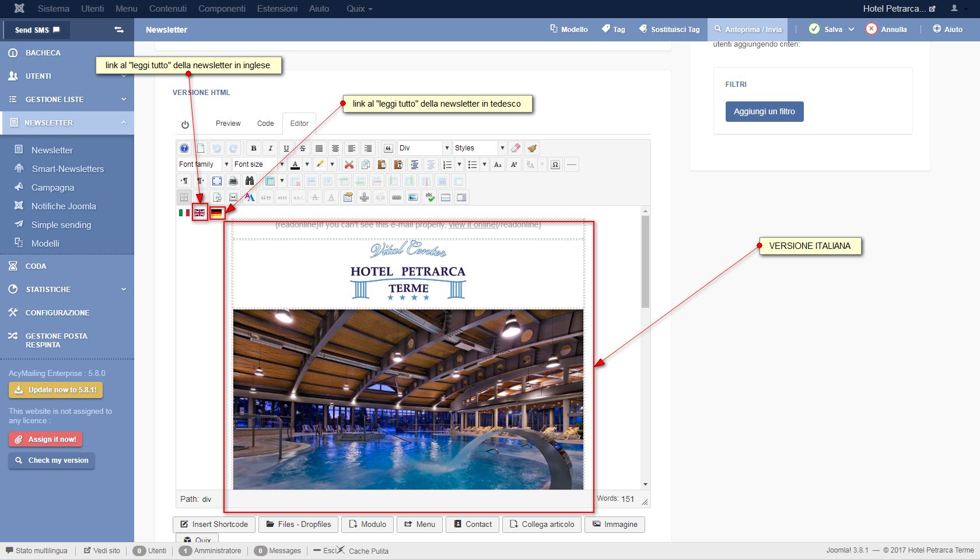Click the Cut scissors icon

(349, 164)
